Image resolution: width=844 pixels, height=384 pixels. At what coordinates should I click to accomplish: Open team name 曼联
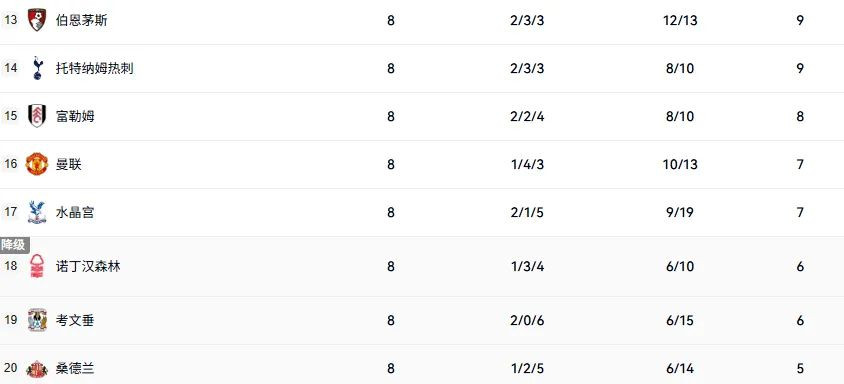click(69, 164)
